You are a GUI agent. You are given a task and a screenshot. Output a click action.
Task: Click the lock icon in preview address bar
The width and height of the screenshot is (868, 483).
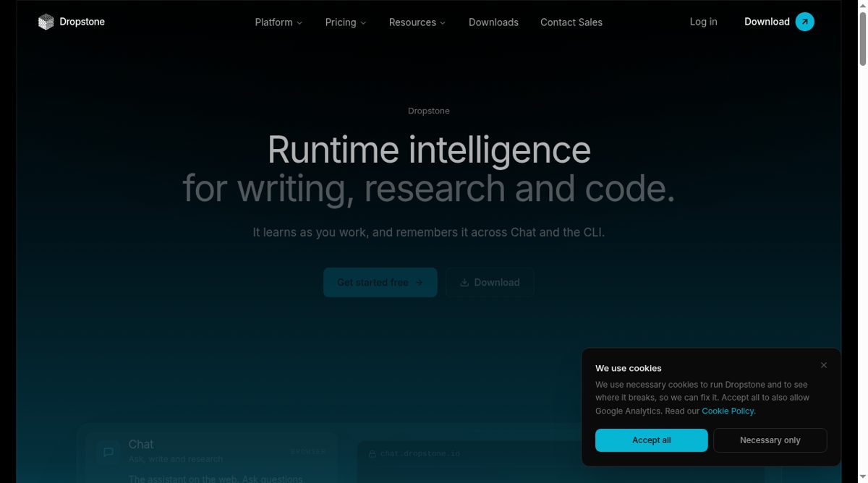(373, 454)
